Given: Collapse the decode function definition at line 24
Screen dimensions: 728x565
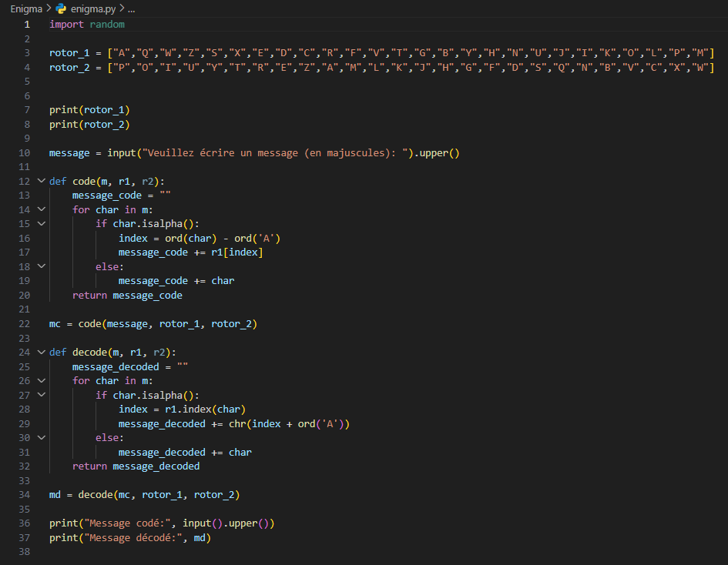Looking at the screenshot, I should [41, 352].
